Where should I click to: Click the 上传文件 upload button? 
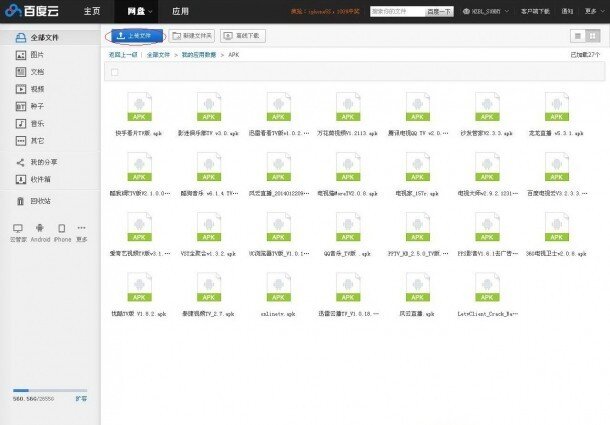[x=137, y=36]
